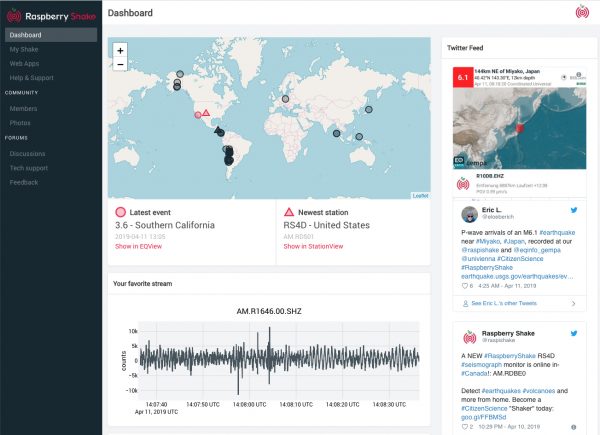600x435 pixels.
Task: Click See Eric L.'s other Tweets
Action: pos(504,303)
